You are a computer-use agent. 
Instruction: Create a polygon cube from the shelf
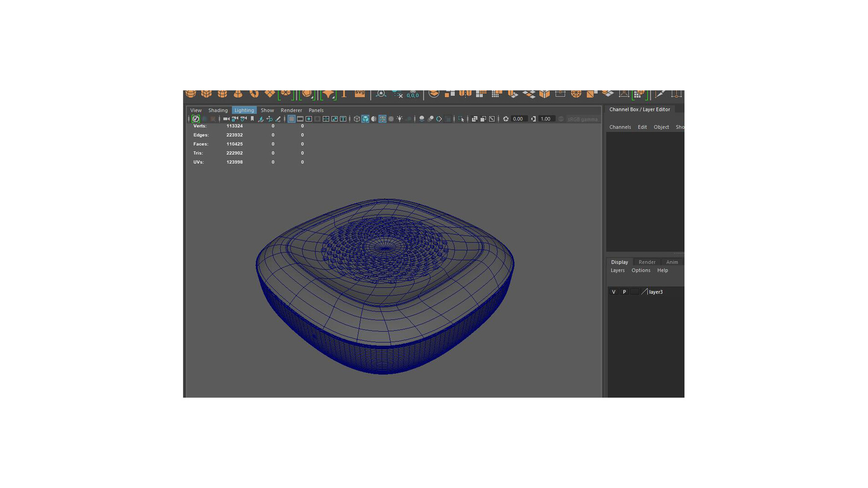click(207, 93)
